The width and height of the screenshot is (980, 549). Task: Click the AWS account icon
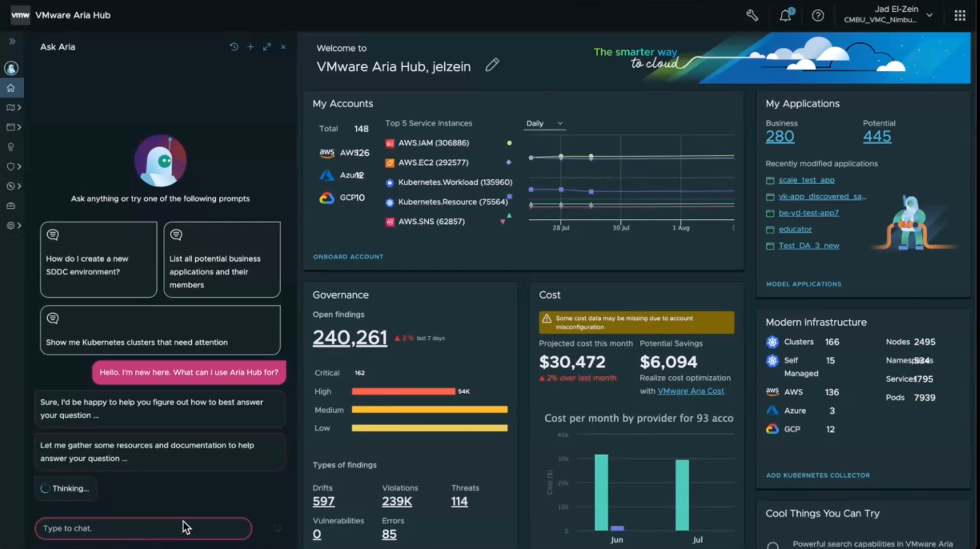pos(327,152)
